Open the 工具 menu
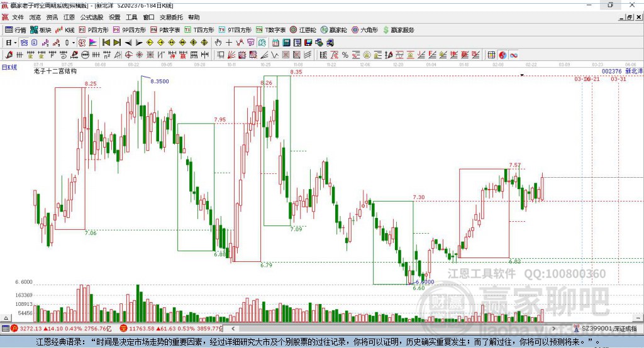 point(131,17)
